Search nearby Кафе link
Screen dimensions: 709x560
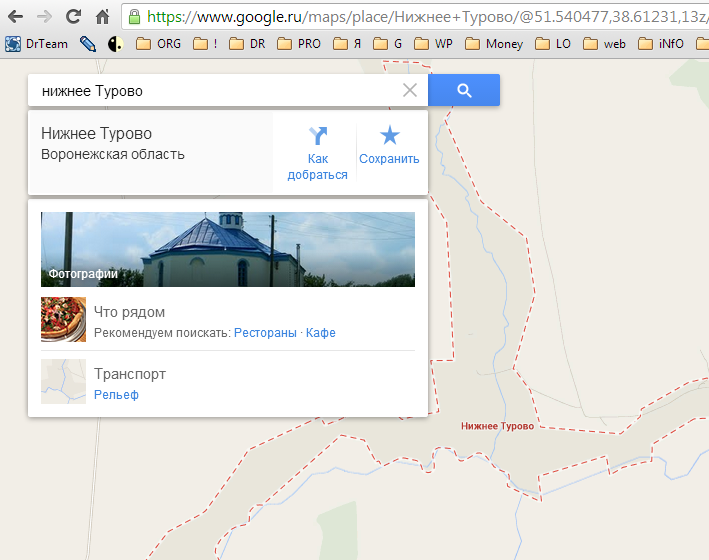[x=321, y=333]
